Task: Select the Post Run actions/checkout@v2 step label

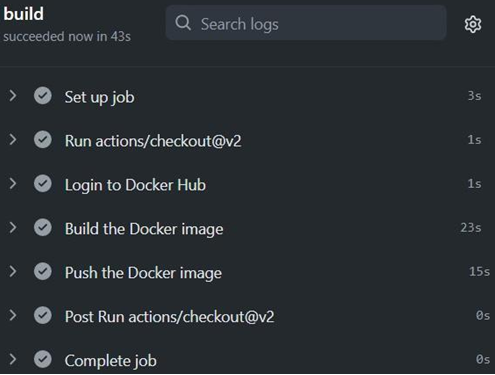Action: pyautogui.click(x=169, y=317)
